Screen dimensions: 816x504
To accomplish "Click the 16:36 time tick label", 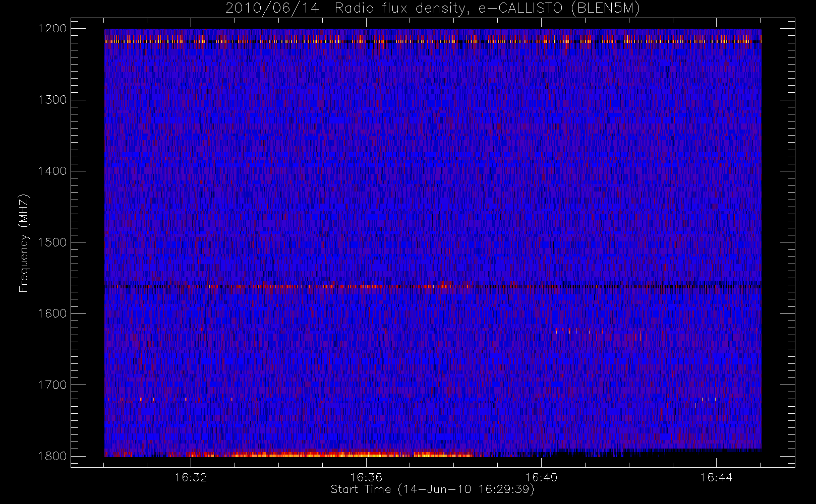I will click(x=366, y=477).
